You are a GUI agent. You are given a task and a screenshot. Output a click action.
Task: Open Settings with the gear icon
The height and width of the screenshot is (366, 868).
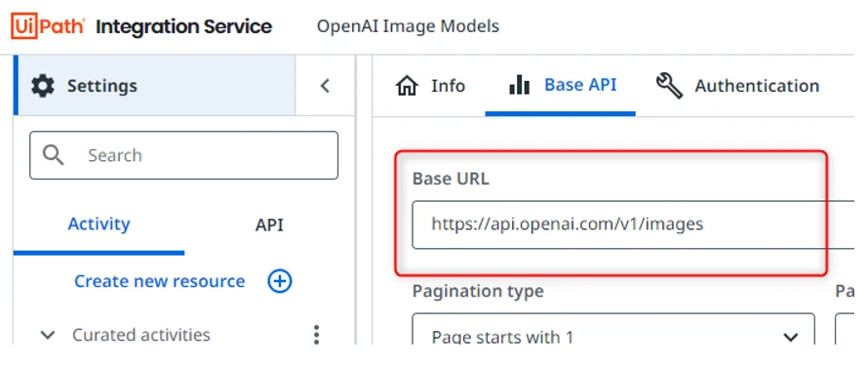[43, 87]
